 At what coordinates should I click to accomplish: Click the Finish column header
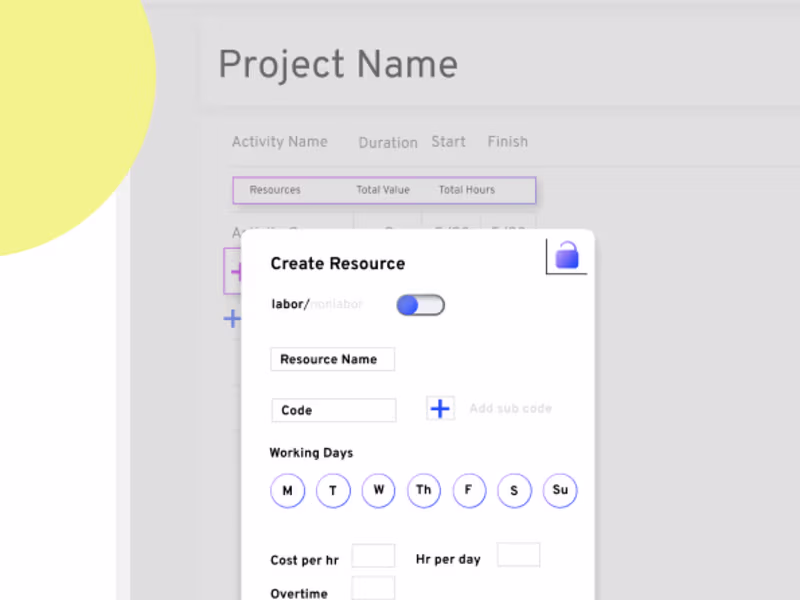point(508,141)
